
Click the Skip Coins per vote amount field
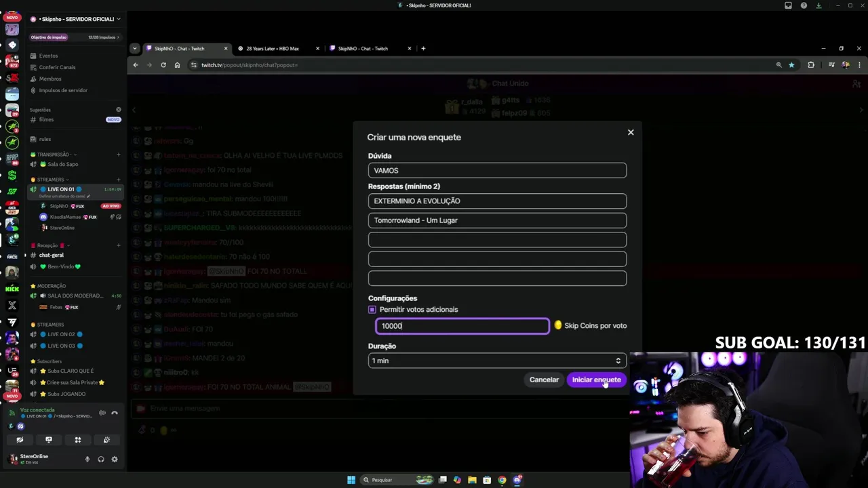tap(462, 326)
